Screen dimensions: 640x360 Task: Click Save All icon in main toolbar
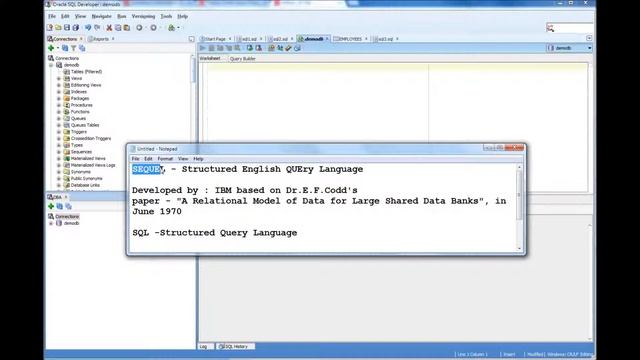point(76,28)
